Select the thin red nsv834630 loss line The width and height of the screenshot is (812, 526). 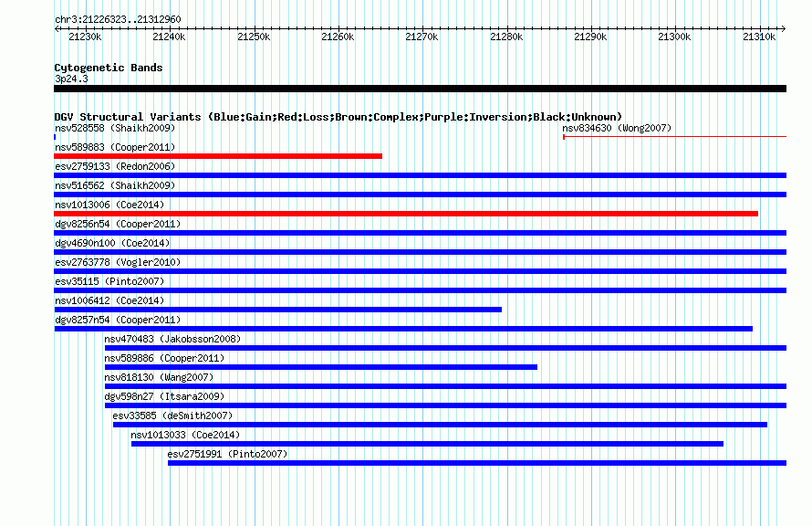pos(674,137)
